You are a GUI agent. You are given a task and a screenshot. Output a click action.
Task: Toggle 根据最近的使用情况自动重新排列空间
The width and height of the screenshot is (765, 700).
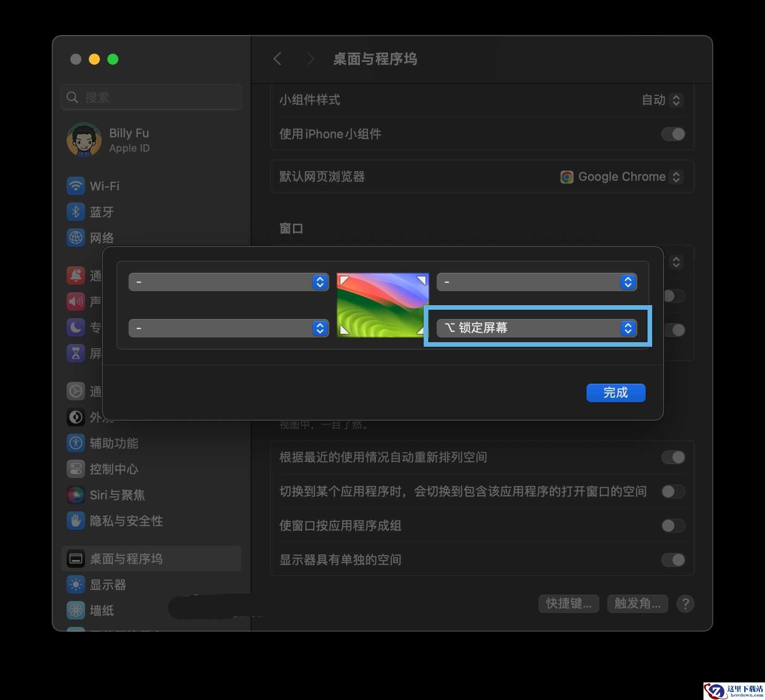(673, 457)
